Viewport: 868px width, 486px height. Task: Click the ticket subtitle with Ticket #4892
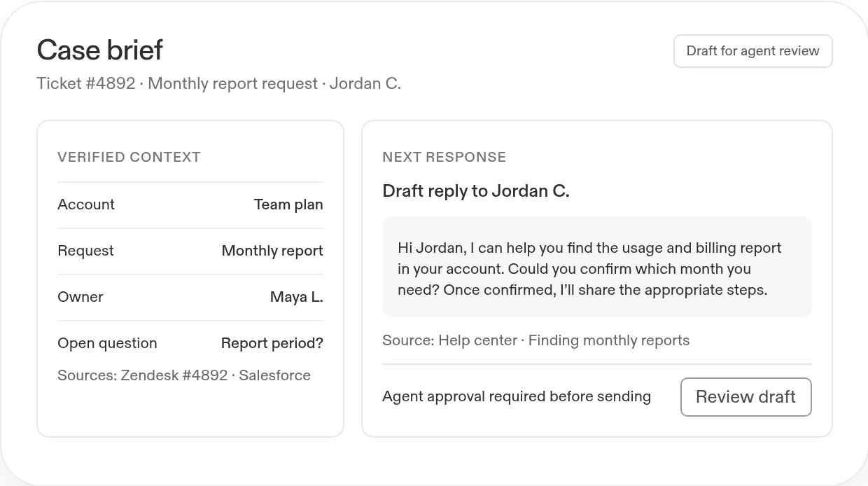(x=218, y=84)
